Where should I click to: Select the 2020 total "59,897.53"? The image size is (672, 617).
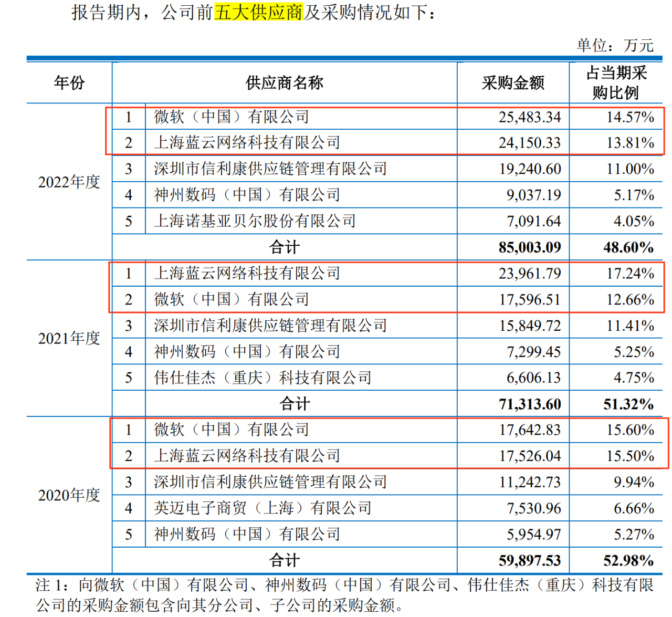click(530, 560)
